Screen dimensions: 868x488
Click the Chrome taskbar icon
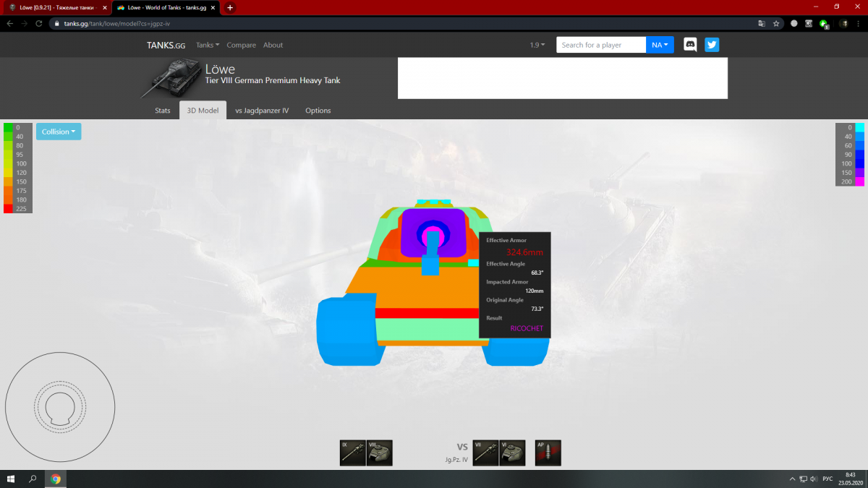[x=56, y=479]
